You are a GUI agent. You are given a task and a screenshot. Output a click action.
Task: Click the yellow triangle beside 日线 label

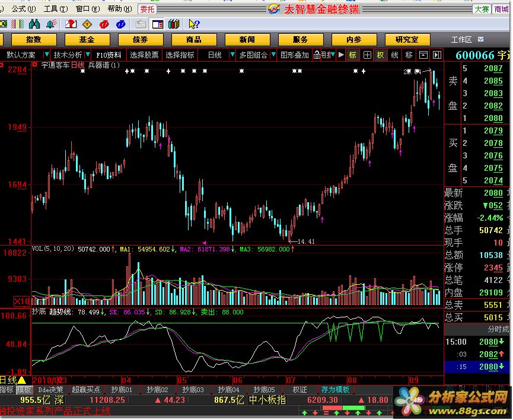[22, 380]
